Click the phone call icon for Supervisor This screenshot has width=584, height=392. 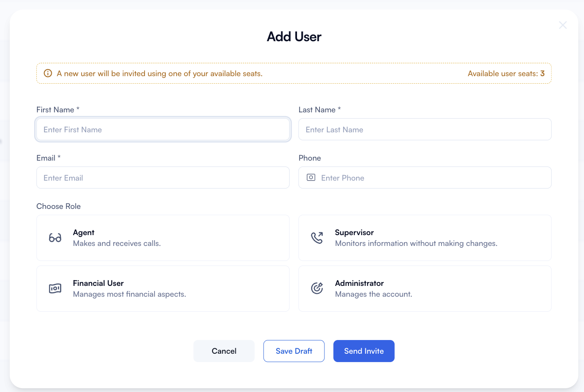coord(317,238)
